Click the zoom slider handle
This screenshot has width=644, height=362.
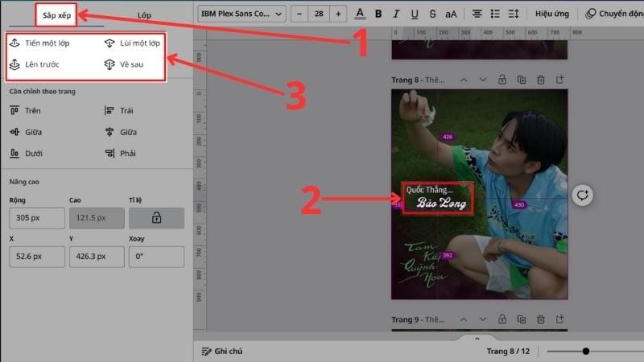click(586, 351)
